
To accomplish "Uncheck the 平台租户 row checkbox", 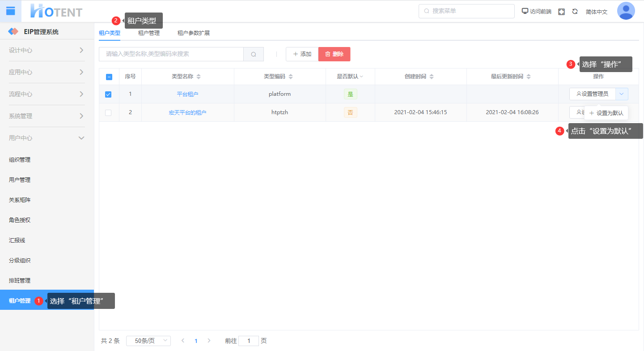I will click(108, 94).
